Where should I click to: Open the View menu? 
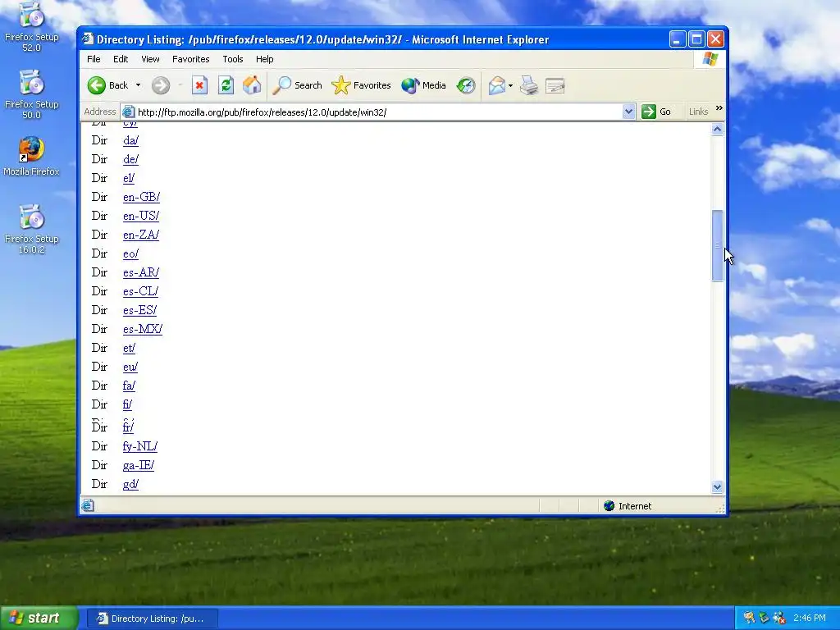(x=150, y=59)
